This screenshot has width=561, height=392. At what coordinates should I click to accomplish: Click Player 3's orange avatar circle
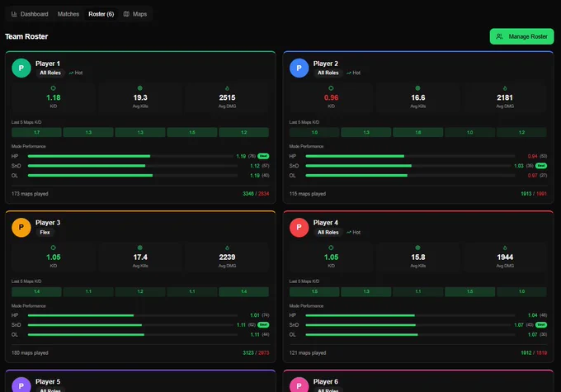pyautogui.click(x=21, y=227)
